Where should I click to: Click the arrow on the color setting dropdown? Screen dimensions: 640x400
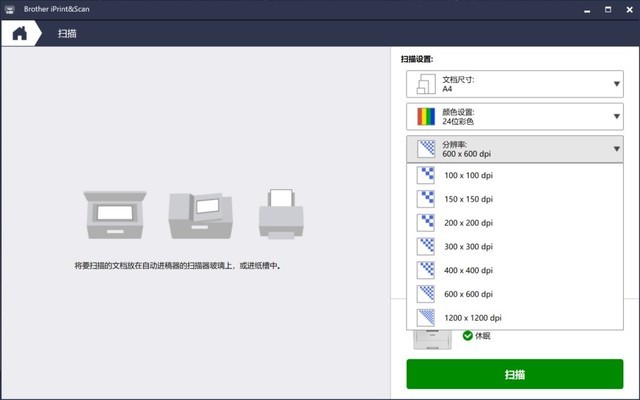(x=617, y=117)
